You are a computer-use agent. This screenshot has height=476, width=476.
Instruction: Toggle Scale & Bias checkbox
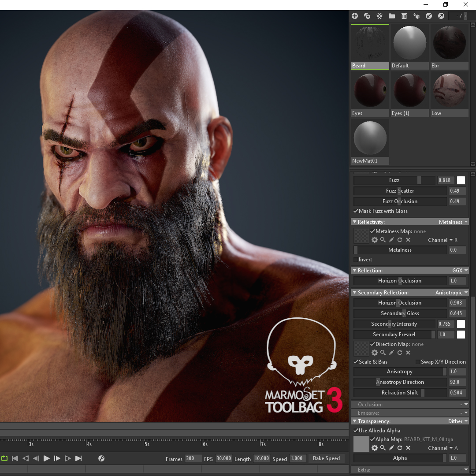(x=356, y=362)
